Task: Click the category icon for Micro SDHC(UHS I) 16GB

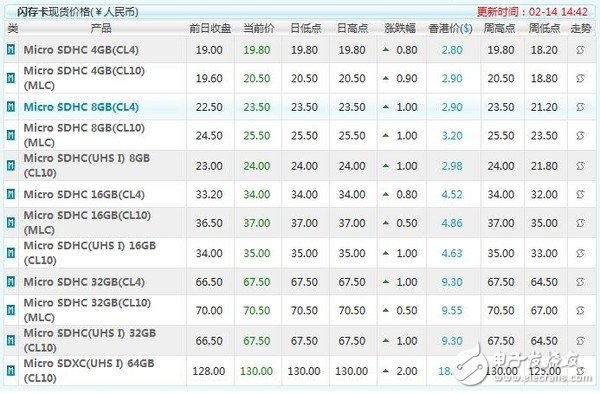Action: click(x=11, y=253)
